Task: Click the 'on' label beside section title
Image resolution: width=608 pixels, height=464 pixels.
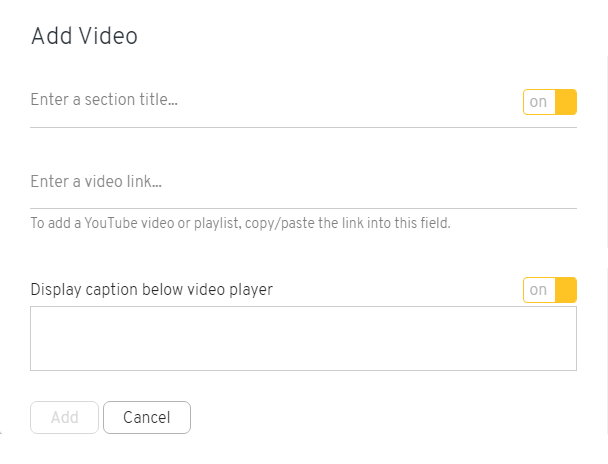Action: (x=538, y=102)
